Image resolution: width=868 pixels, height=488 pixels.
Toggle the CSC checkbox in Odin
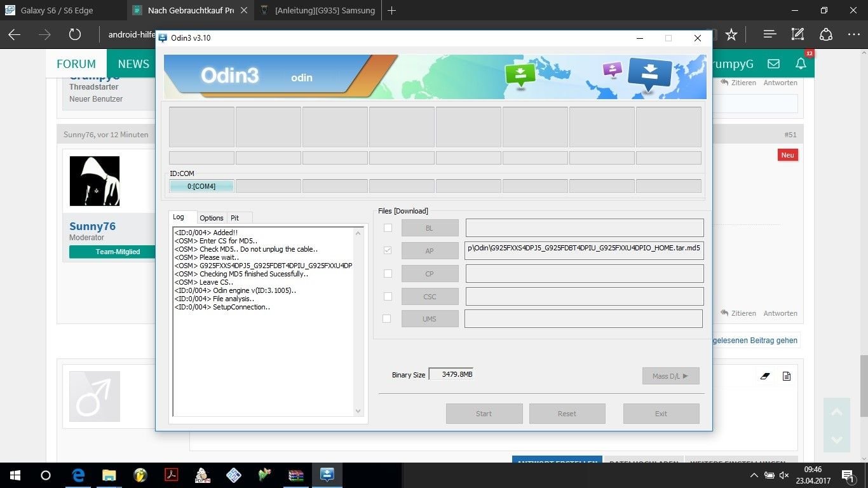[388, 296]
